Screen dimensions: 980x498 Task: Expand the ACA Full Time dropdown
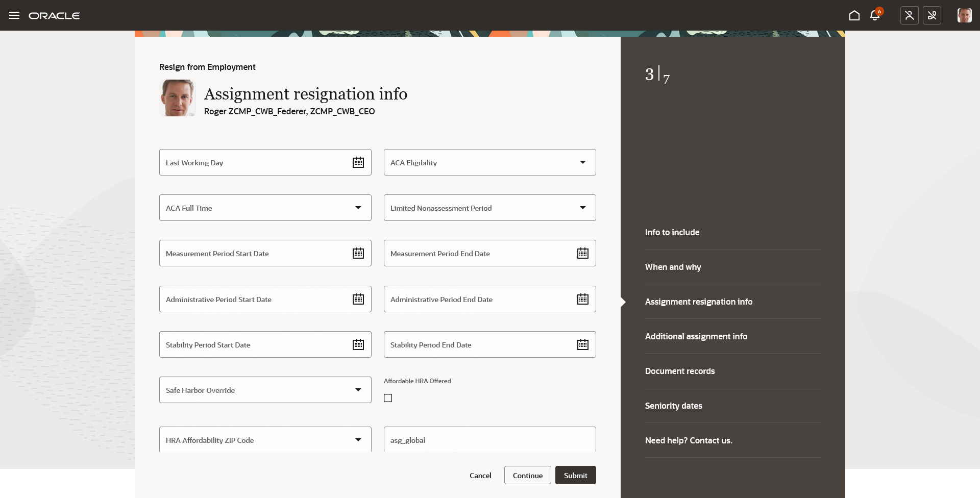[358, 208]
